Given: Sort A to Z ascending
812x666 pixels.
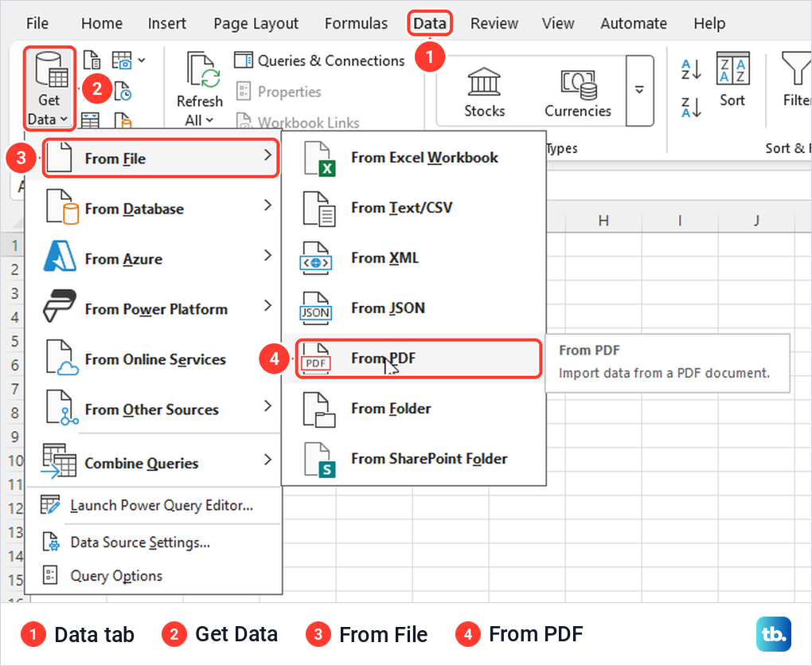Looking at the screenshot, I should [691, 69].
